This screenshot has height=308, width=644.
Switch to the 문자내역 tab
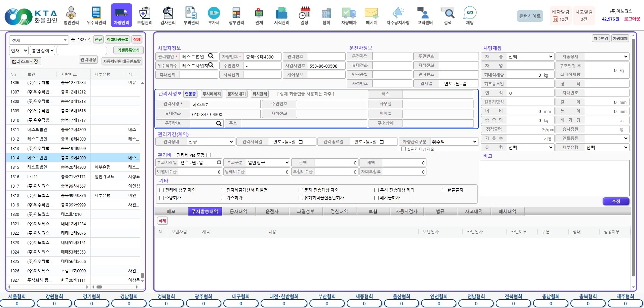238,211
